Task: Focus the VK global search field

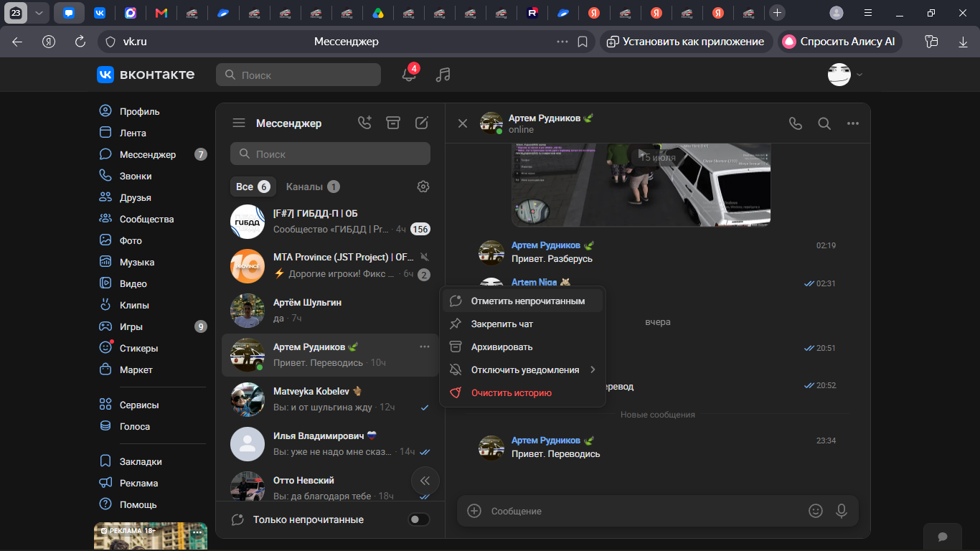Action: [298, 75]
